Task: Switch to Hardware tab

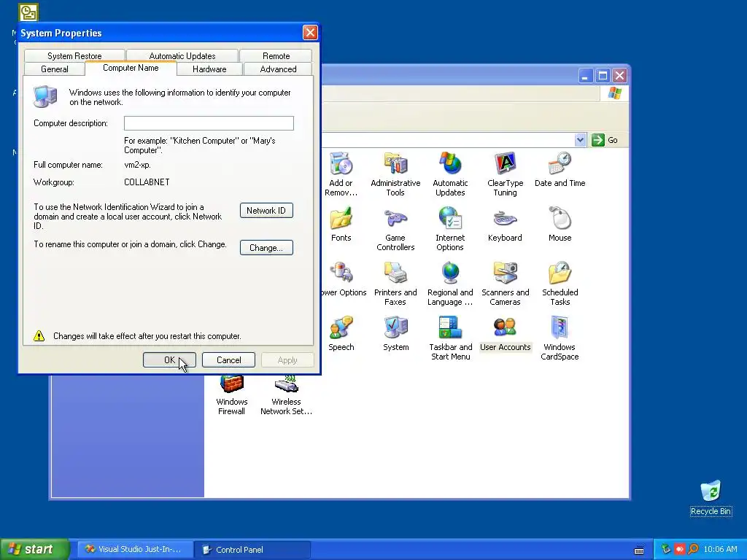Action: tap(209, 69)
